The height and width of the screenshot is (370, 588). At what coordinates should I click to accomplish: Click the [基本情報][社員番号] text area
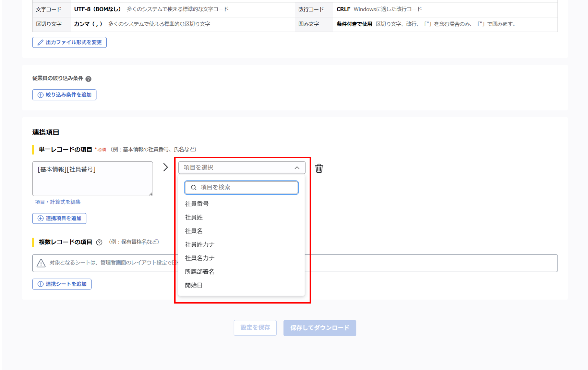93,179
